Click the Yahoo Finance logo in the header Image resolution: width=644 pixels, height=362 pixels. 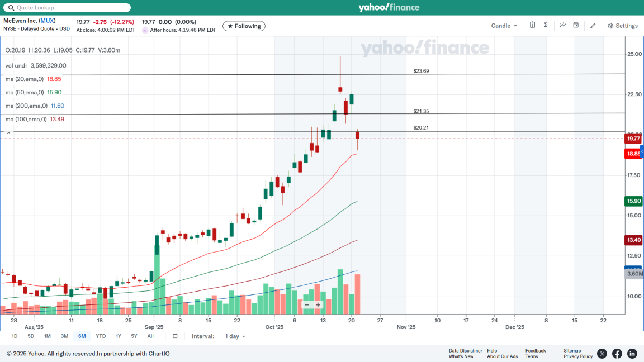click(389, 7)
